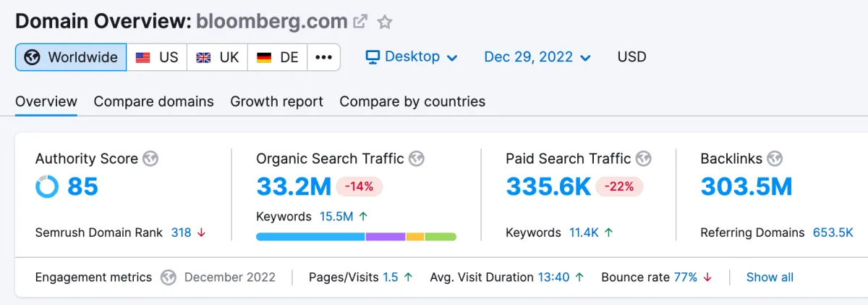Click the USD currency label
The height and width of the screenshot is (305, 868).
coord(631,57)
